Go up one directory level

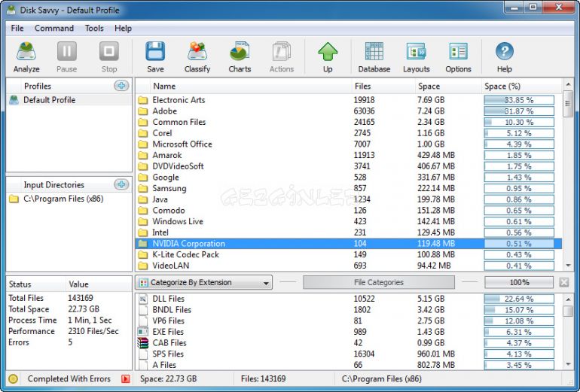point(328,57)
